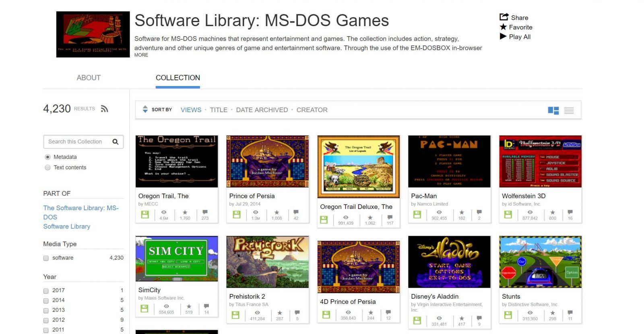Click the RSS feed icon beside results

[105, 109]
